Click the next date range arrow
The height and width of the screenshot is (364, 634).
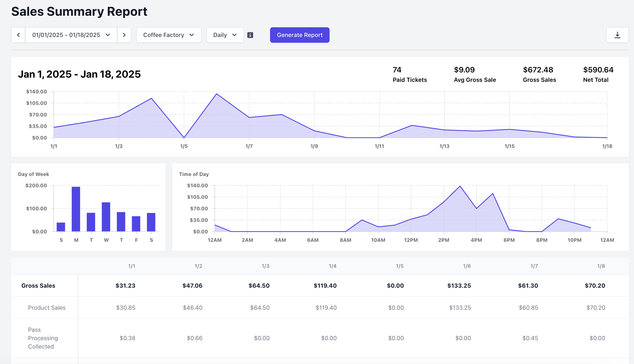point(124,35)
